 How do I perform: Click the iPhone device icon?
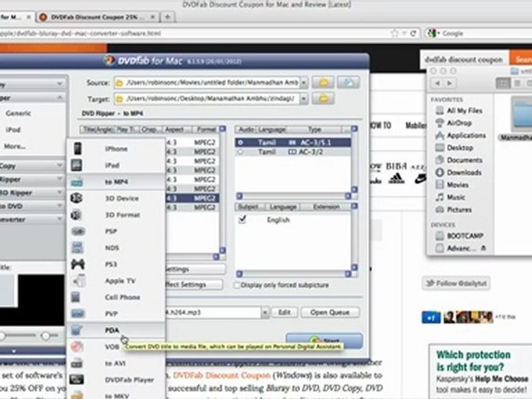(78, 149)
